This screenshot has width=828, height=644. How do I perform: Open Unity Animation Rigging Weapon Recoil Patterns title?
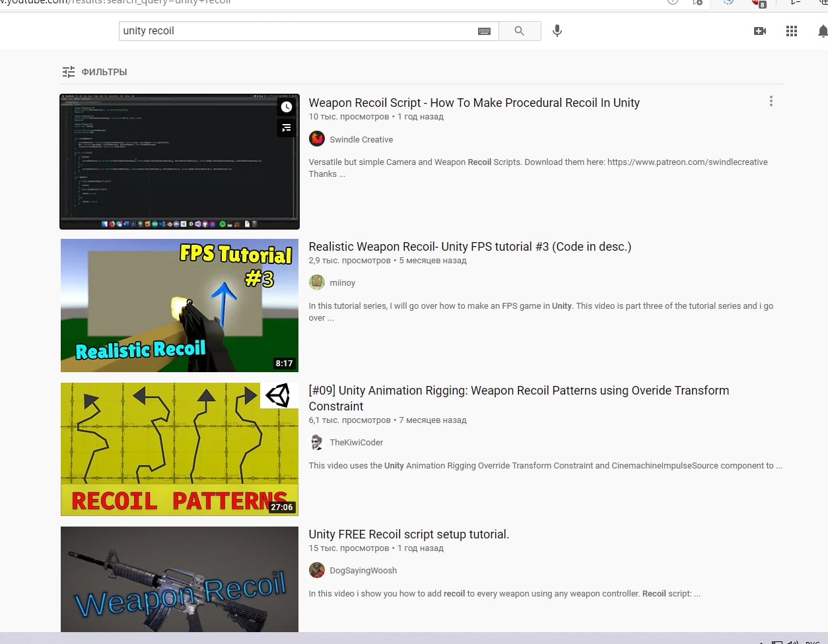click(x=519, y=399)
